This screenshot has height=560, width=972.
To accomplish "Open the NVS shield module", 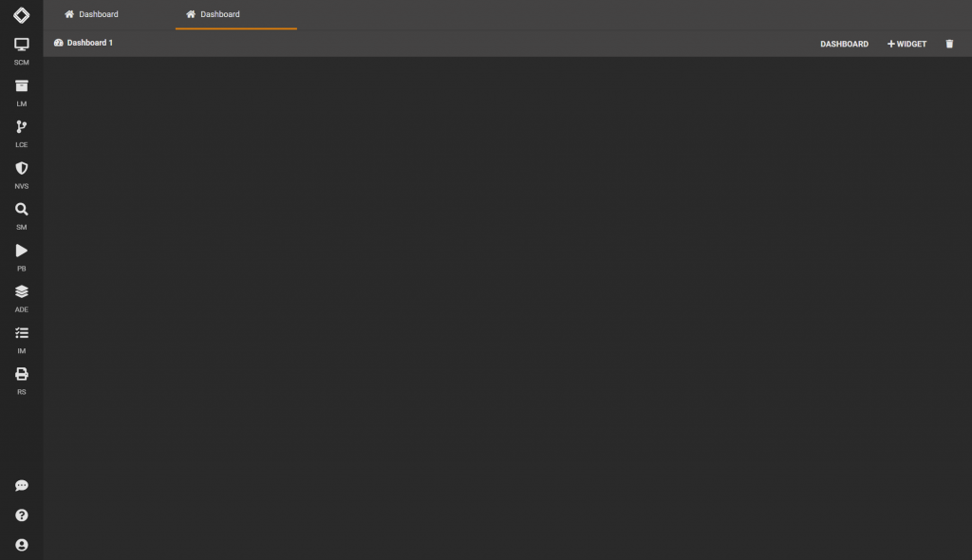I will [x=21, y=175].
